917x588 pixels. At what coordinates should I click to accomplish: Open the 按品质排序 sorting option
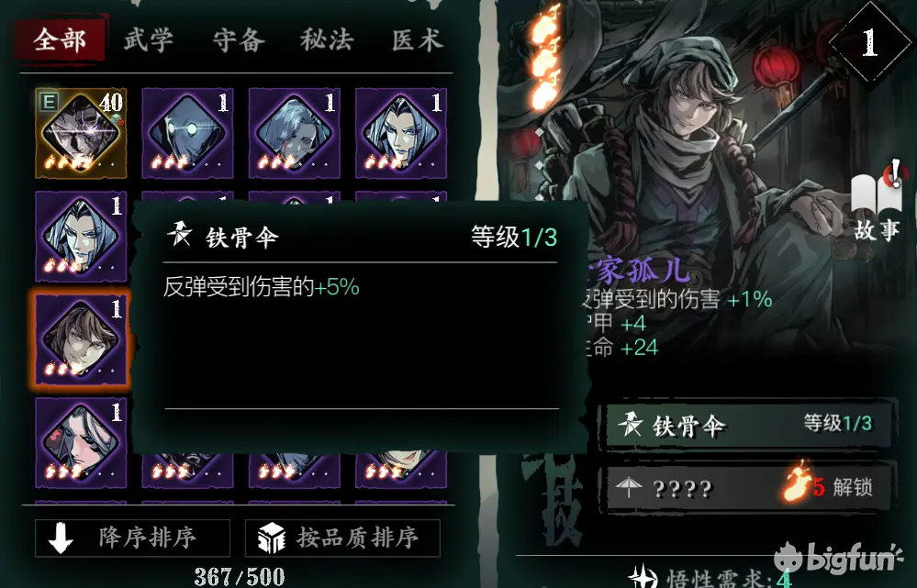click(x=342, y=538)
